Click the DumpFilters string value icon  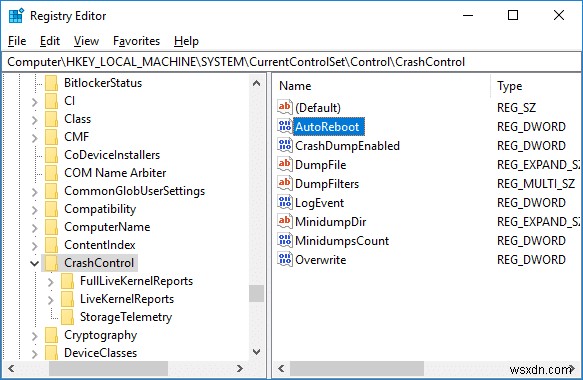pyautogui.click(x=285, y=183)
